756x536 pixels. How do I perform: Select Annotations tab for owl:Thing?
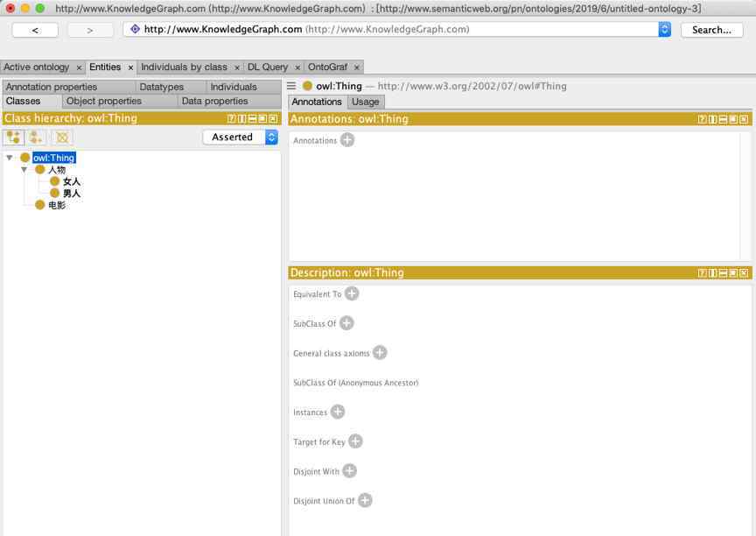[317, 102]
